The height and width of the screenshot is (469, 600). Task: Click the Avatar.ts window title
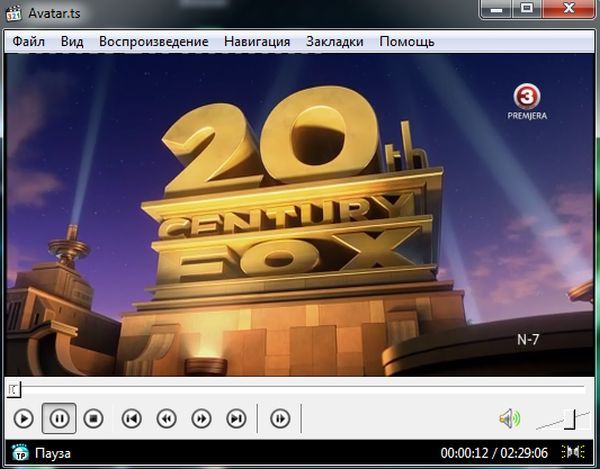point(54,13)
